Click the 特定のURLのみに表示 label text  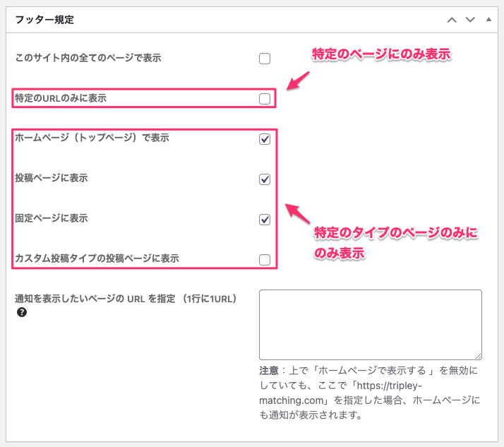61,98
